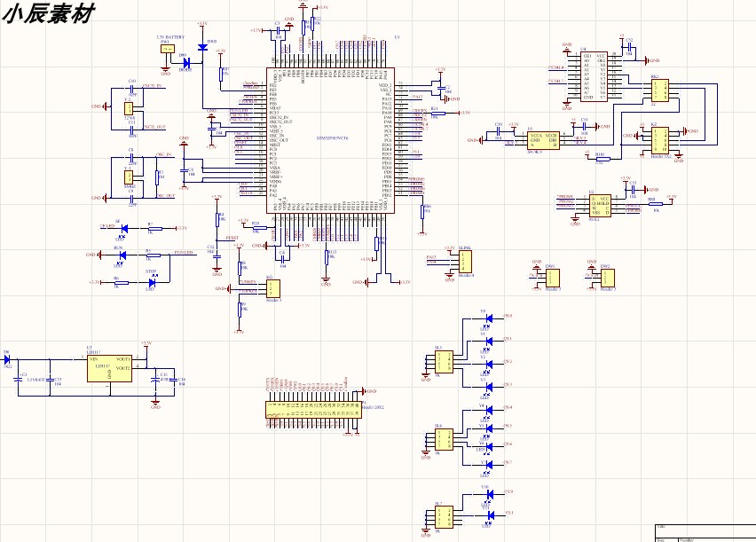Click the NRST pin label on U1
Screen dimensions: 756x542
point(275,145)
